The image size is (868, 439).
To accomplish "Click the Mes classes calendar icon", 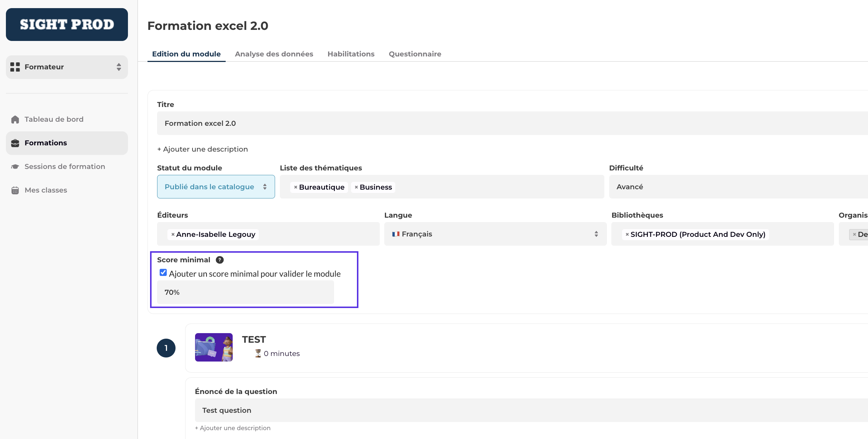I will (15, 190).
